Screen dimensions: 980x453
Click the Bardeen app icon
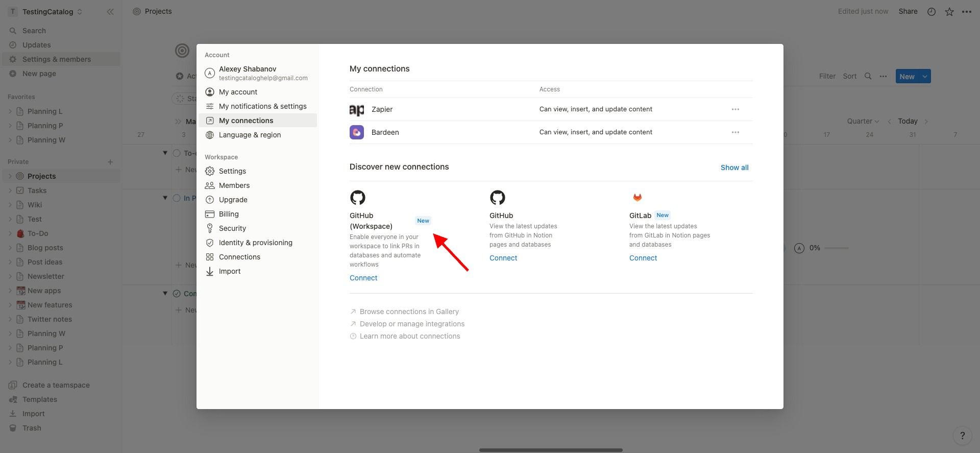(x=357, y=132)
